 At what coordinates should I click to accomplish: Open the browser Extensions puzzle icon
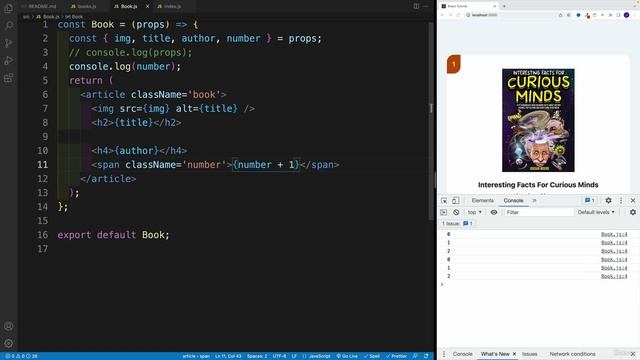(x=610, y=15)
